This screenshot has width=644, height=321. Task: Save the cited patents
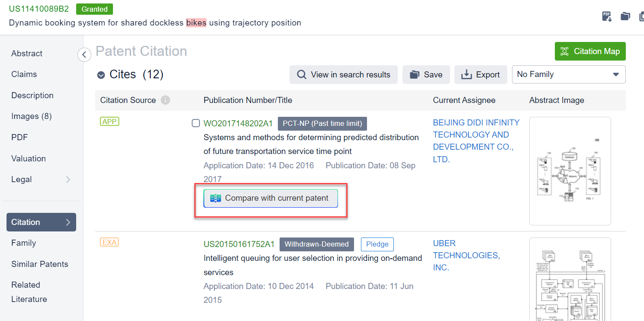[426, 74]
